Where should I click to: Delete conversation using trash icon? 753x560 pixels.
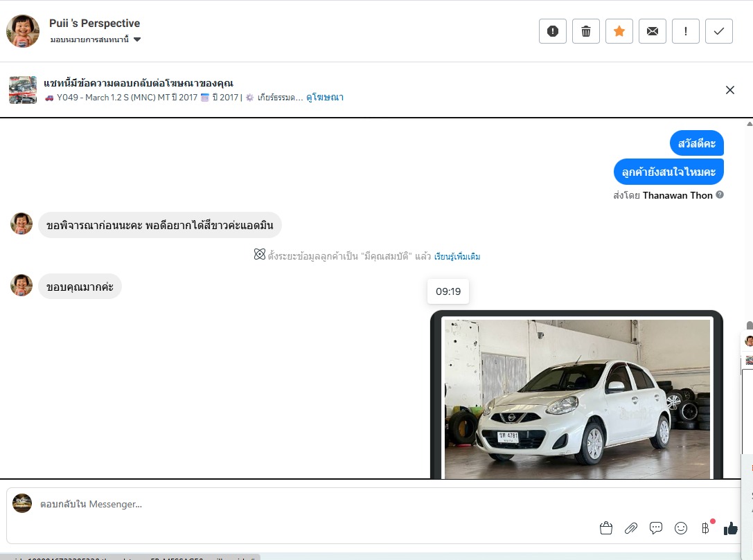586,31
